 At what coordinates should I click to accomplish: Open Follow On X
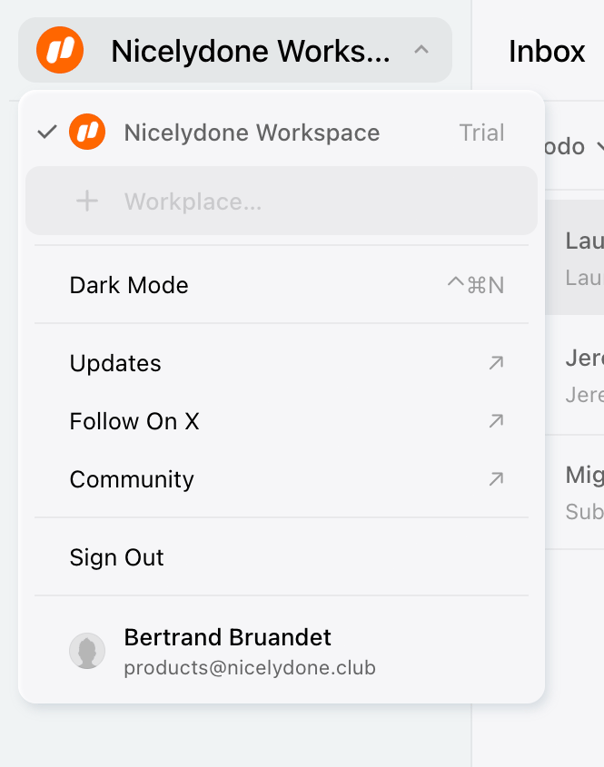281,421
